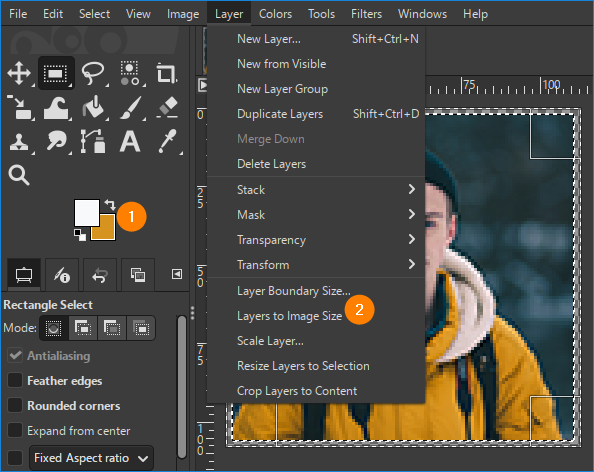Open the Select menu

tap(94, 14)
